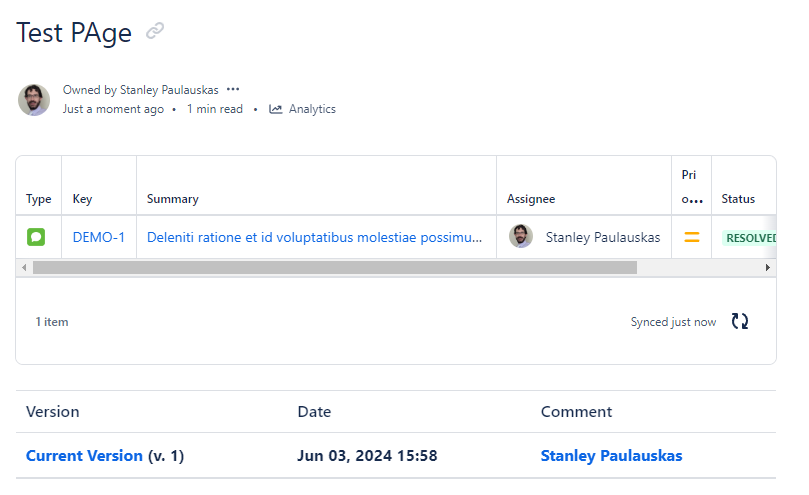Click the Analytics link text
Viewport: 809px width, 495px height.
click(x=312, y=109)
